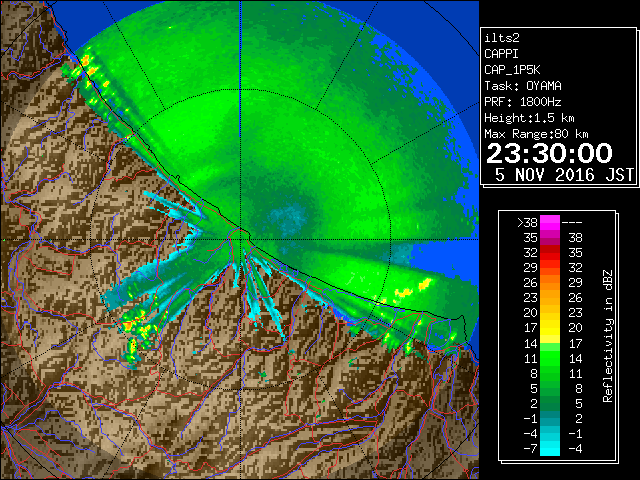
Task: Click the 'Task: OYAMA' line
Action: point(522,86)
